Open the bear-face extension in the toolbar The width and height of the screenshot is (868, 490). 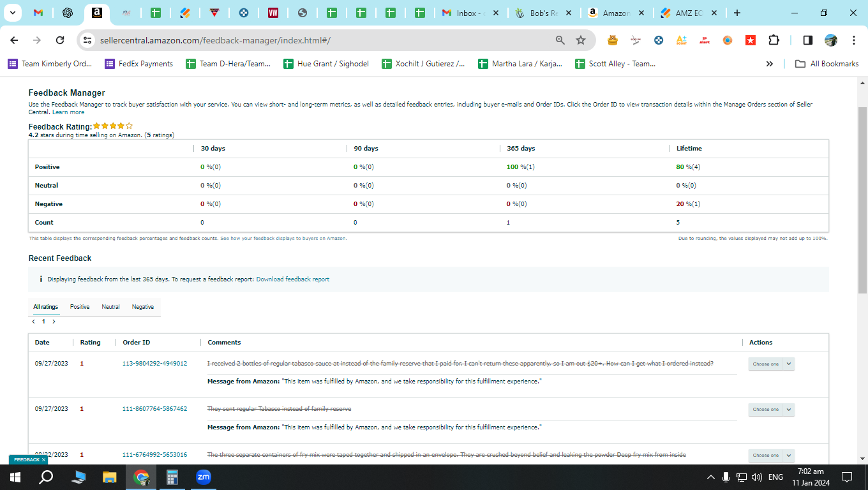[x=613, y=40]
